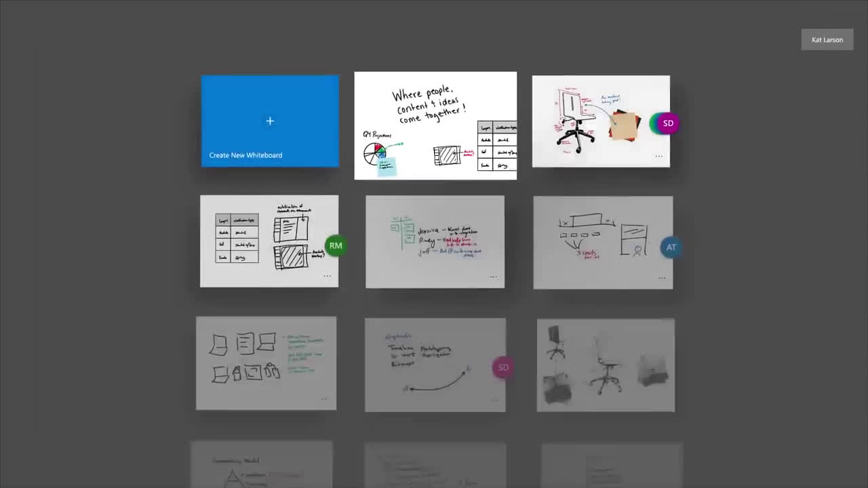Open the office chair sketch whiteboard

tap(590, 121)
